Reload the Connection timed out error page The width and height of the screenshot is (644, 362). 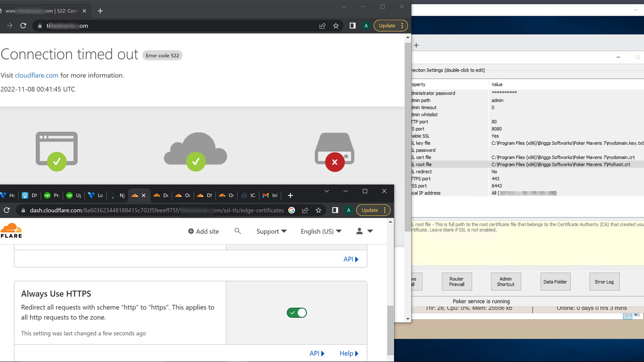[23, 26]
